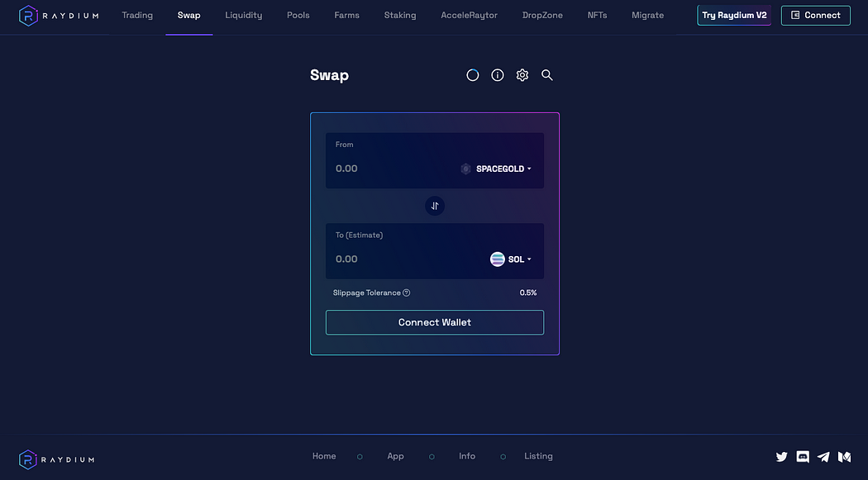This screenshot has height=480, width=868.
Task: Go to the Staking tab
Action: pyautogui.click(x=400, y=16)
